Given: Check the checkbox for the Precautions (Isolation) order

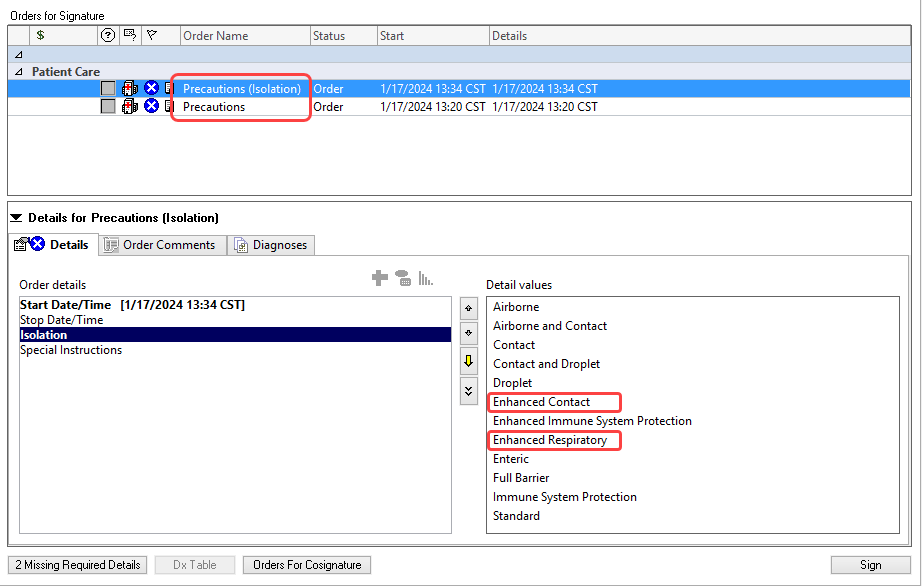Looking at the screenshot, I should 107,88.
